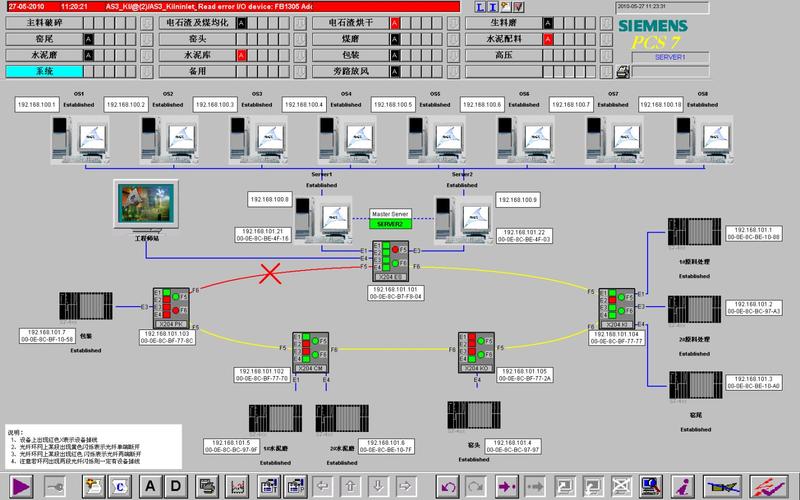
Task: Select the engineering station monitor icon
Action: (146, 205)
